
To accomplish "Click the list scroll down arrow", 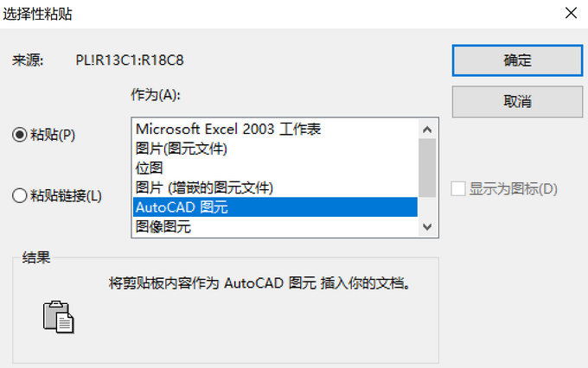I will 427,226.
